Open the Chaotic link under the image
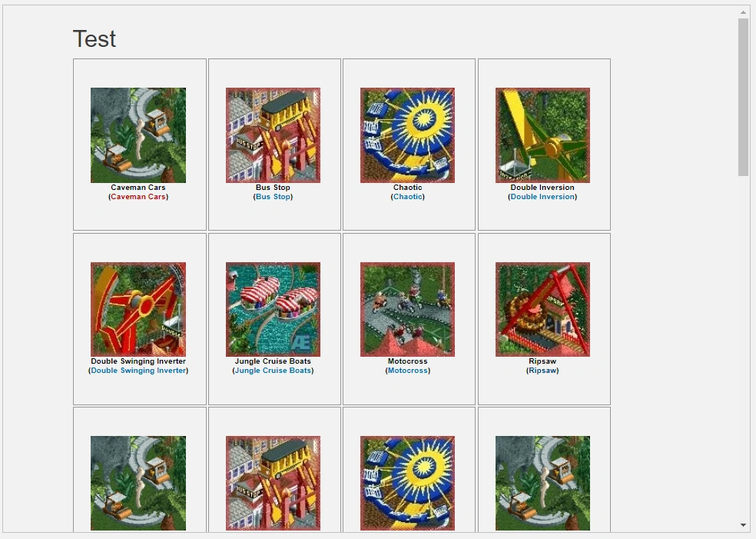 click(407, 197)
